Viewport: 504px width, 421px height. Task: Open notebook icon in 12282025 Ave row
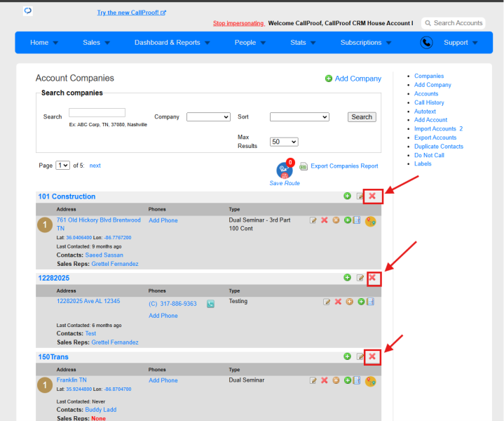[371, 302]
